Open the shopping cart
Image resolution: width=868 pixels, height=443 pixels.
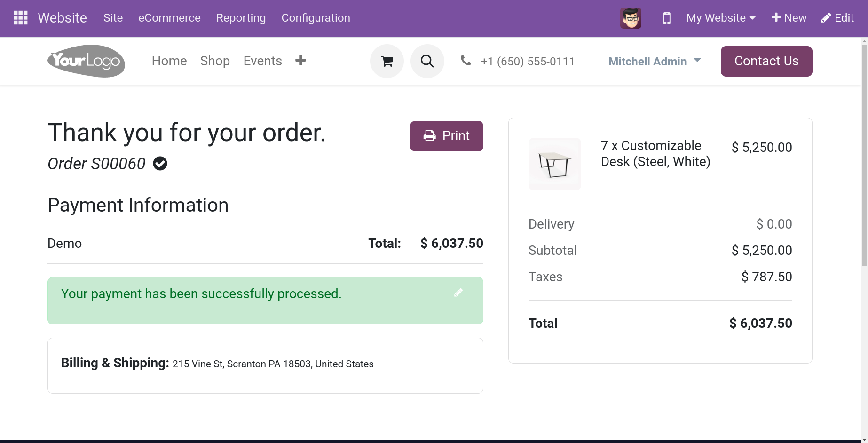coord(387,61)
